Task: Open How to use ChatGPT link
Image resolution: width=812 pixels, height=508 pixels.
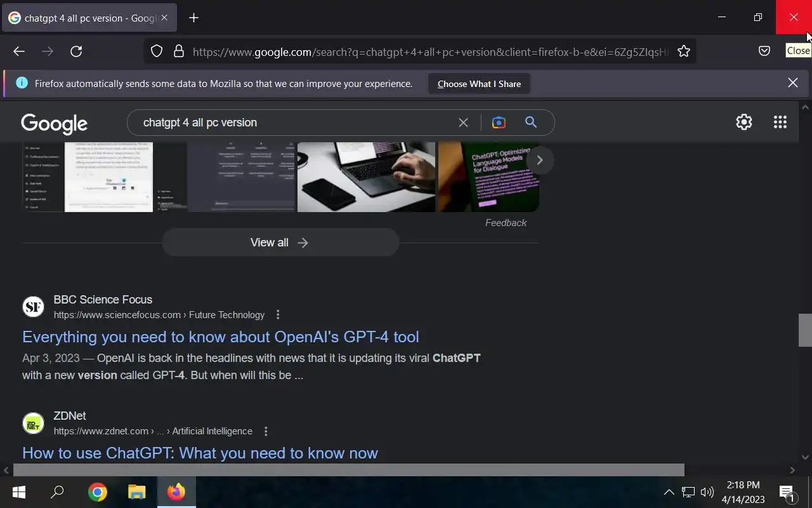Action: point(200,453)
